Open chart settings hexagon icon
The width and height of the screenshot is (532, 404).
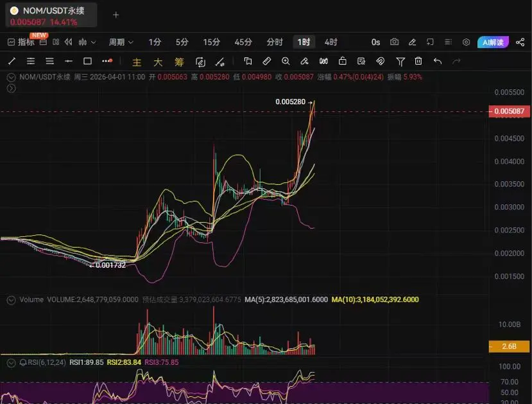coord(466,42)
